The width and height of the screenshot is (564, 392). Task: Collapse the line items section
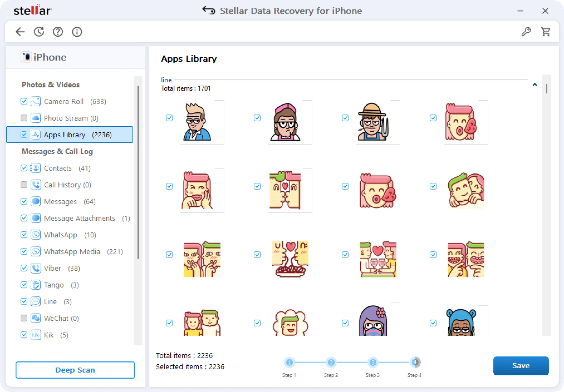535,84
